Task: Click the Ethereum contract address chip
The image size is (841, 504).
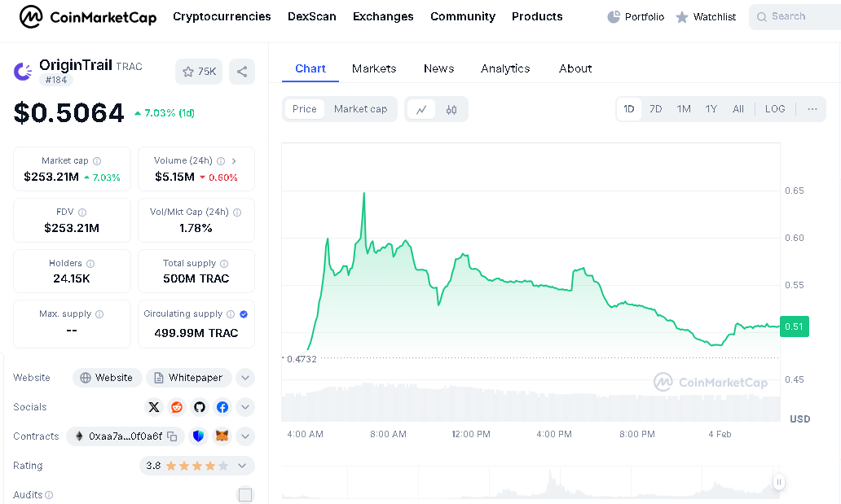Action: pyautogui.click(x=125, y=436)
